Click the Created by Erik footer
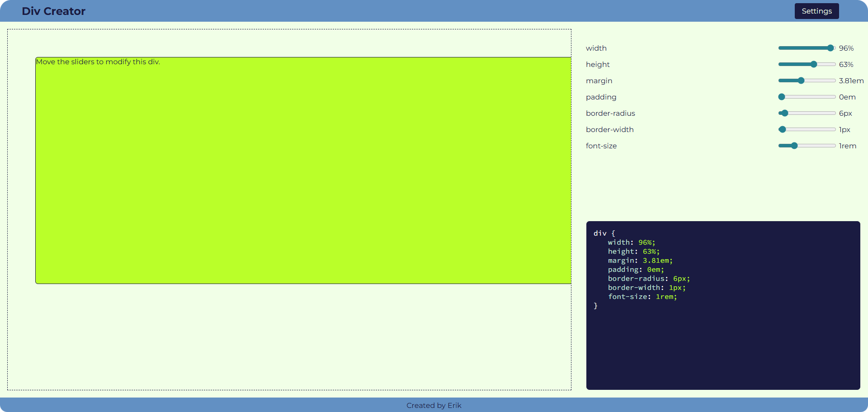The width and height of the screenshot is (868, 412). (434, 405)
